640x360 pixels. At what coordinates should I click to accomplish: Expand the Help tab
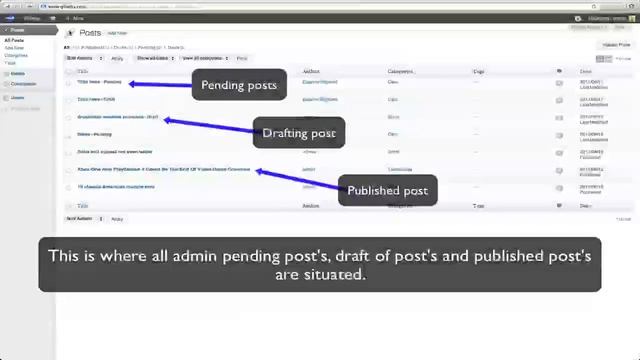pyautogui.click(x=621, y=27)
